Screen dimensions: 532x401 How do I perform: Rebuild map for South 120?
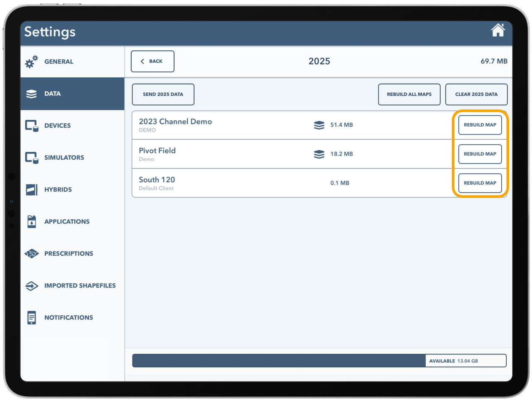pos(480,183)
